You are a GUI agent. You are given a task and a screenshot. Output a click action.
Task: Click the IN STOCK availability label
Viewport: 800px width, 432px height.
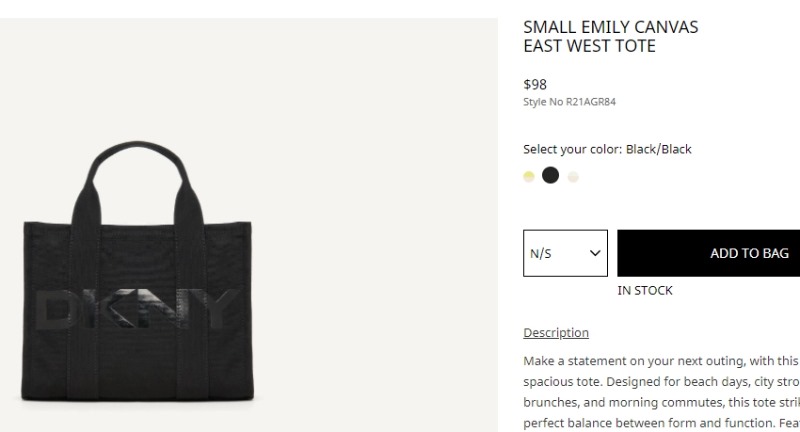tap(645, 290)
